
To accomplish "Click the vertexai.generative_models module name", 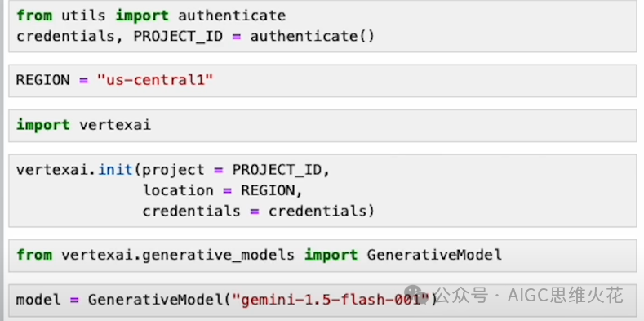I will pyautogui.click(x=178, y=256).
